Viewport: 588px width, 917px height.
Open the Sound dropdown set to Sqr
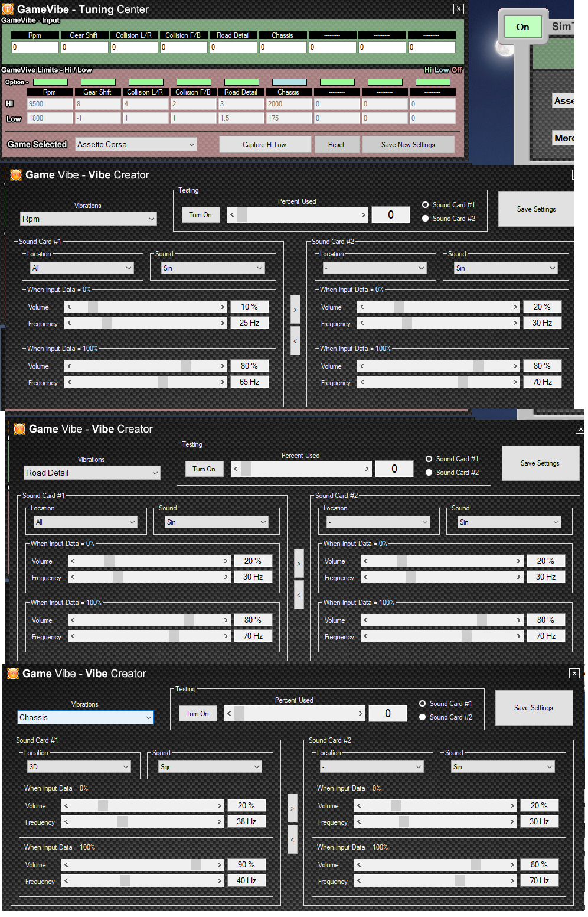tap(210, 767)
